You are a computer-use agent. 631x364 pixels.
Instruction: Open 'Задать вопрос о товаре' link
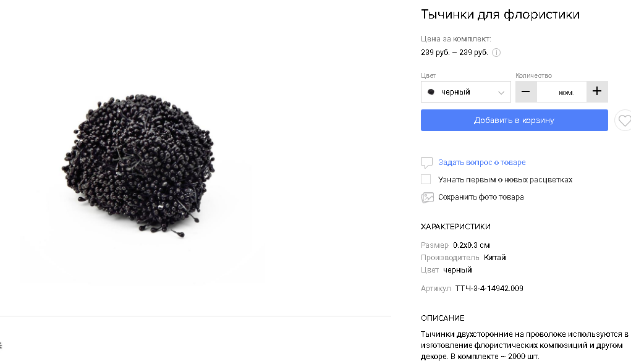click(x=481, y=163)
